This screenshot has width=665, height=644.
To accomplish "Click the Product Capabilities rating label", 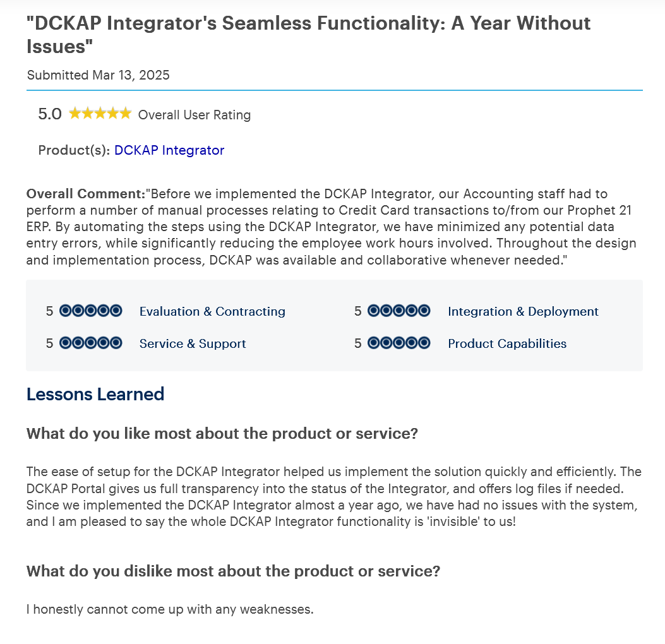I will [x=506, y=343].
